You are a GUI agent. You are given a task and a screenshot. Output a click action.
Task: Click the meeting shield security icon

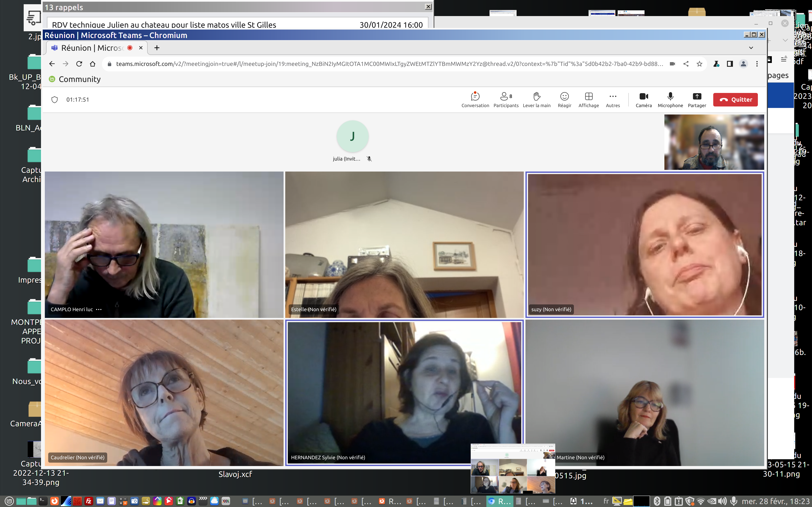pos(55,99)
